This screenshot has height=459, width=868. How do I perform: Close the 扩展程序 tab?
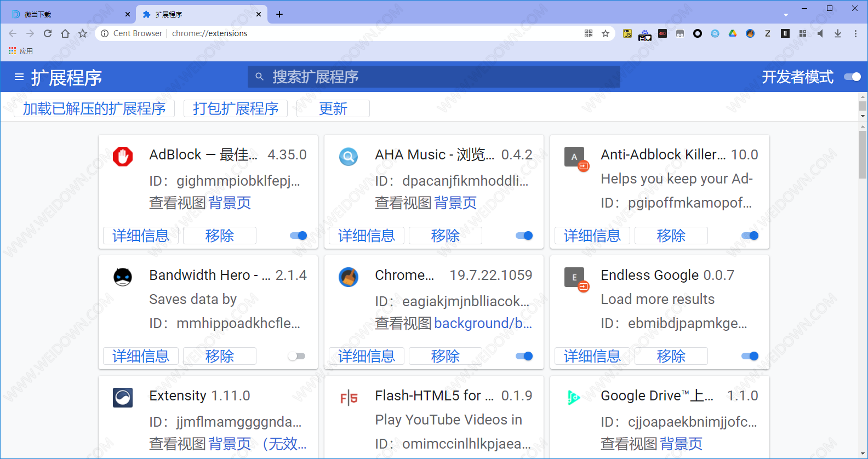tap(259, 15)
